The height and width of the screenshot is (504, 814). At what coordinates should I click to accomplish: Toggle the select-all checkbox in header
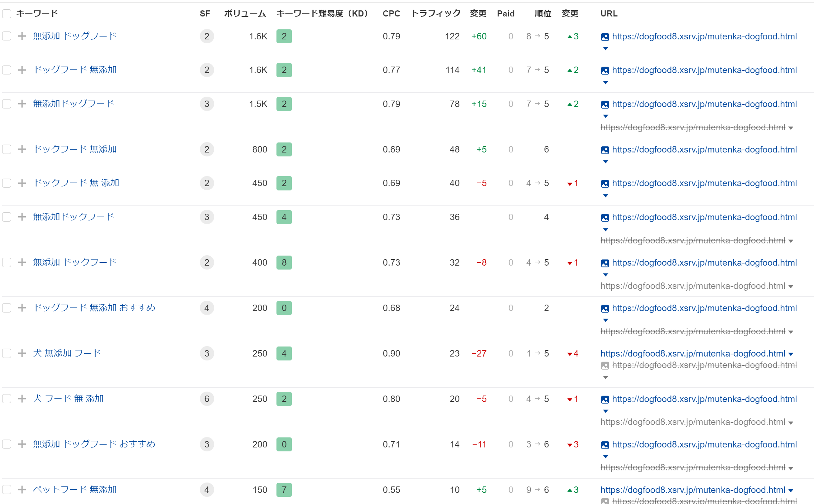point(7,14)
